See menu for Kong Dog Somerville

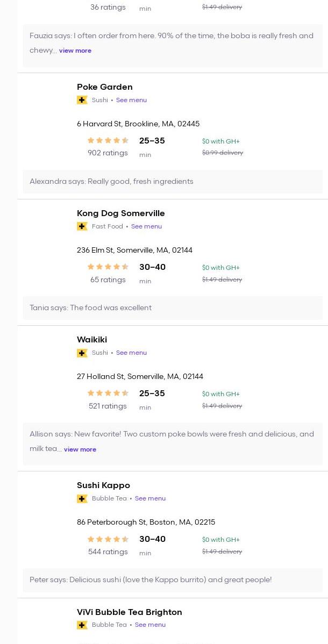146,226
